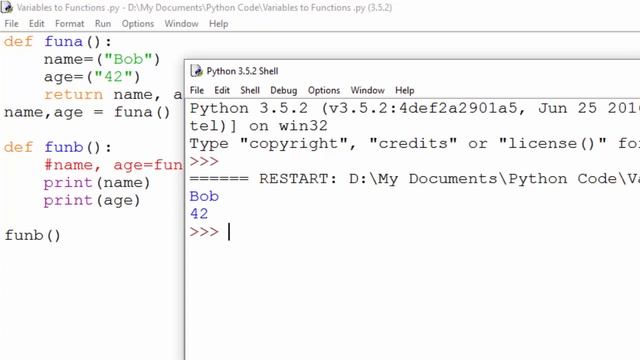The width and height of the screenshot is (640, 360).
Task: Click the 'tel)] on win32' shell line
Action: [258, 126]
